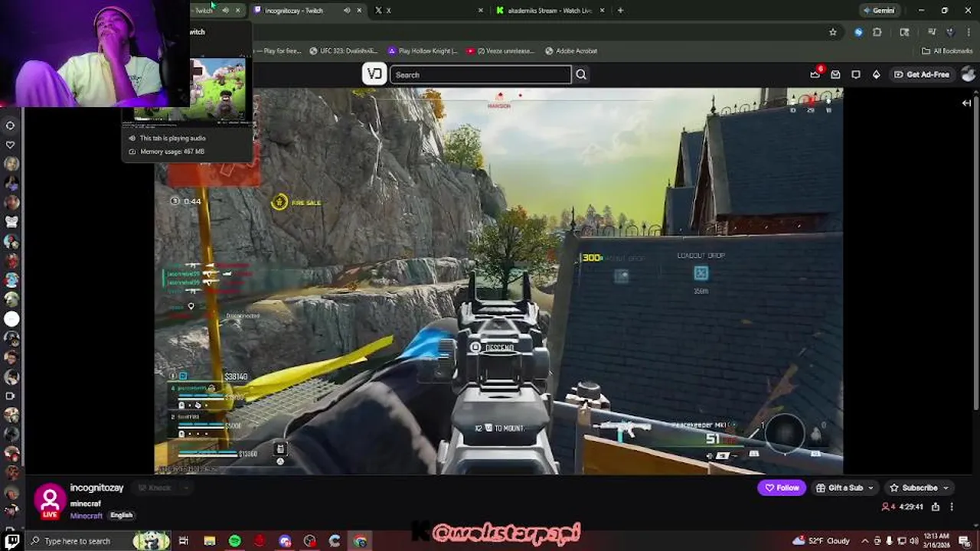Open Chrome extensions puzzle icon
Viewport: 980px width, 551px height.
pyautogui.click(x=877, y=32)
